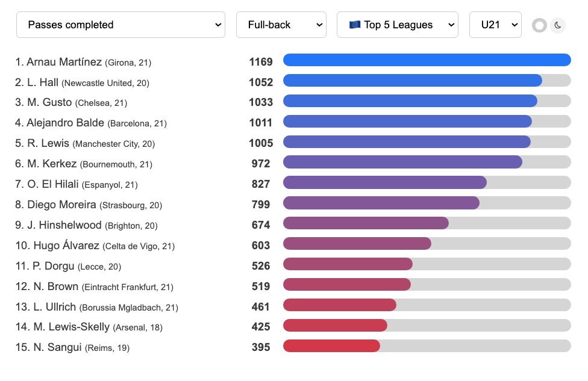
Task: Expand the Full-back position dropdown
Action: click(x=281, y=25)
